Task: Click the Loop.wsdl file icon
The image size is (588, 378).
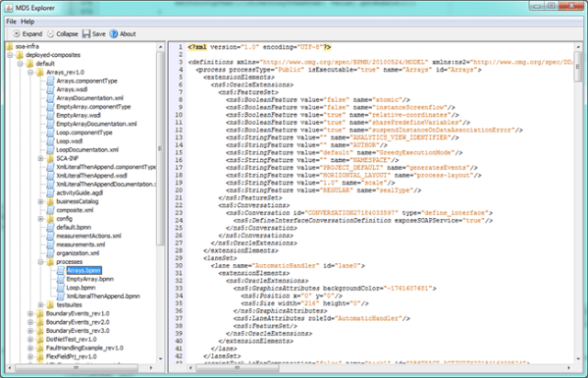Action: 51,142
